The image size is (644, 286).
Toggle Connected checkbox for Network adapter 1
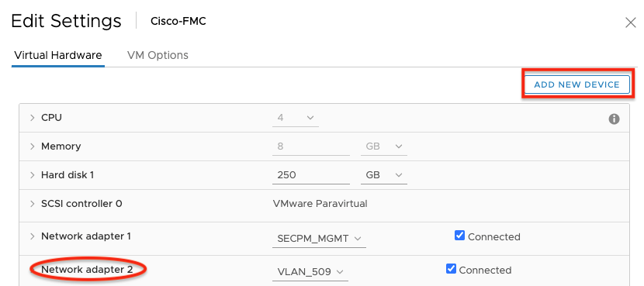[459, 236]
